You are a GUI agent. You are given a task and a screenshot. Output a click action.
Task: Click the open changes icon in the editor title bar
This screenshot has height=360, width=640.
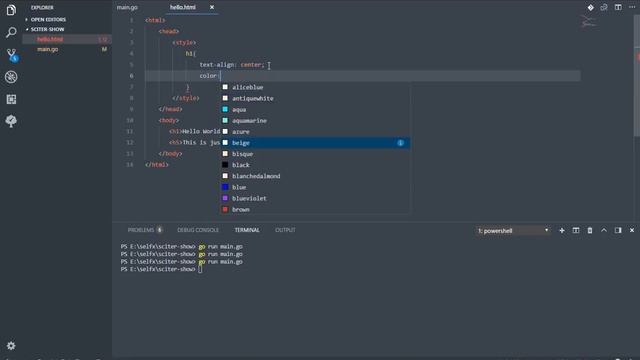click(x=604, y=7)
